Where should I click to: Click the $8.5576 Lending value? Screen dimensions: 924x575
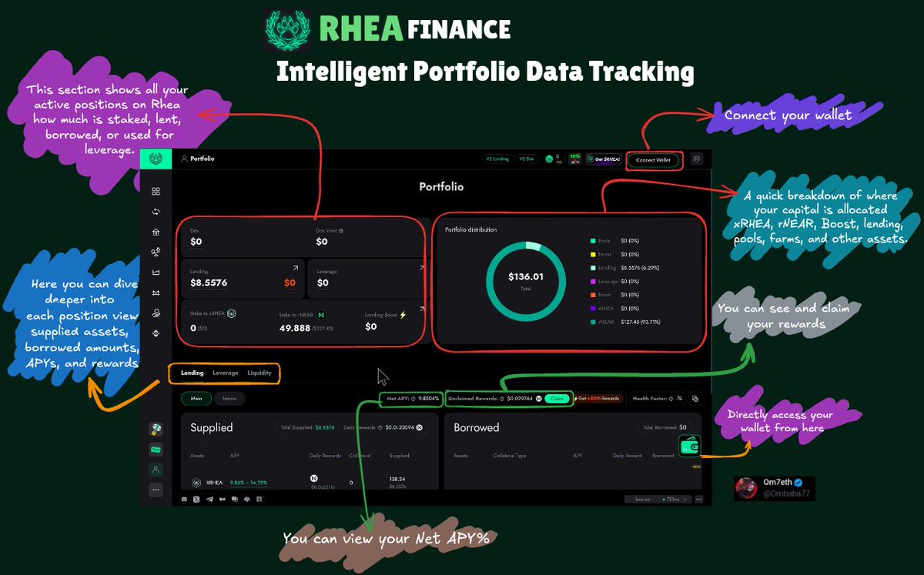tap(209, 283)
